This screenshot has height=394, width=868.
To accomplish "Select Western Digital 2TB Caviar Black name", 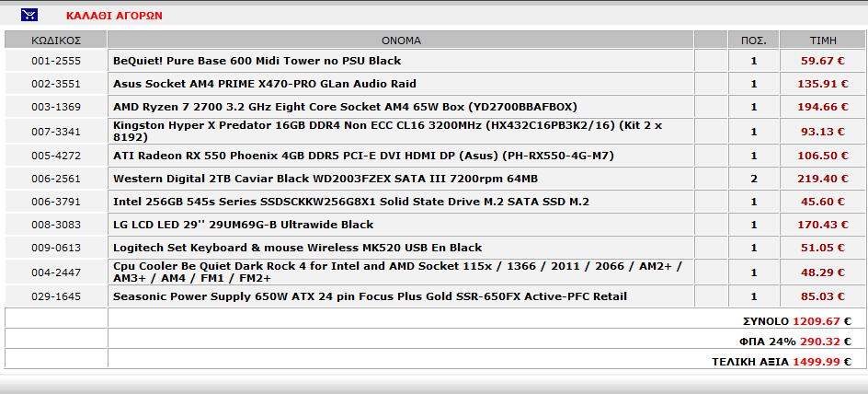I will click(x=325, y=179).
